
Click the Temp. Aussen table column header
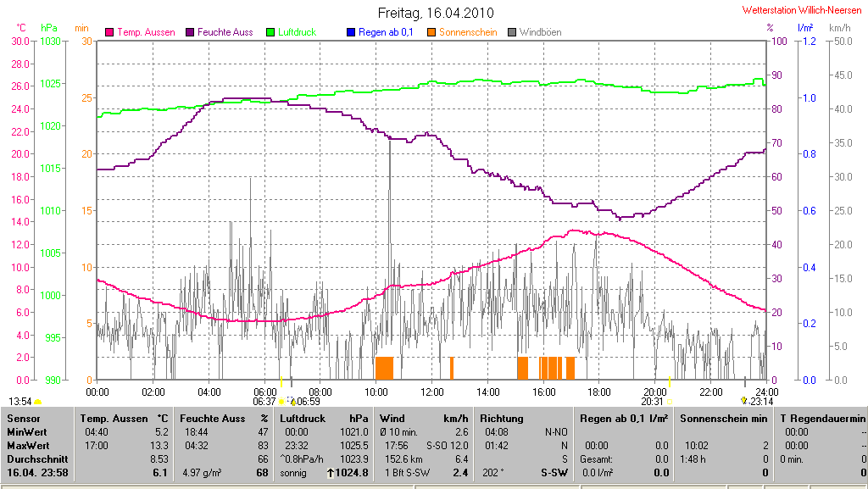click(x=114, y=419)
